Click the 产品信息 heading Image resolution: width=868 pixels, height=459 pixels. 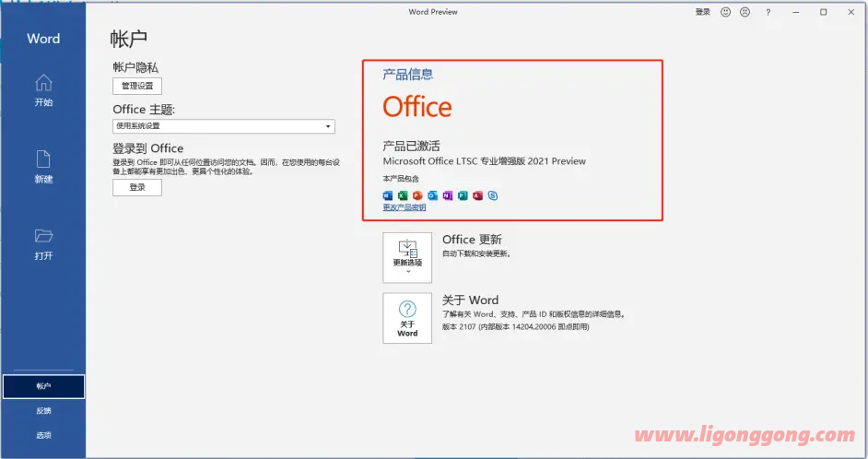(408, 74)
